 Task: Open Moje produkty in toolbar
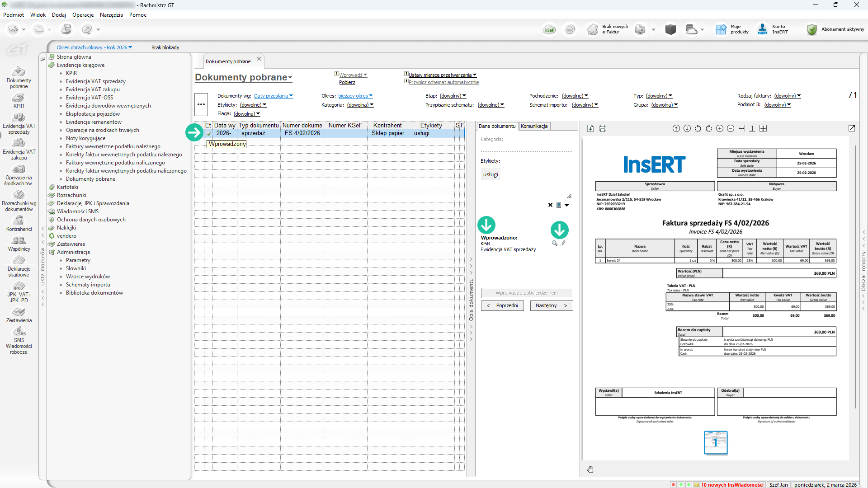point(732,30)
